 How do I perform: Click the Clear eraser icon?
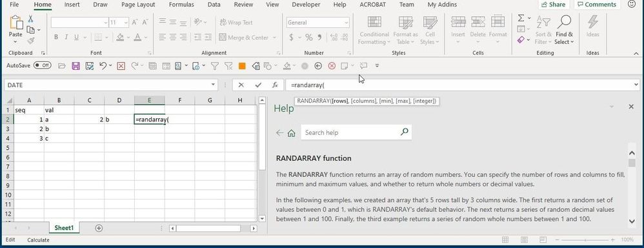[x=521, y=40]
